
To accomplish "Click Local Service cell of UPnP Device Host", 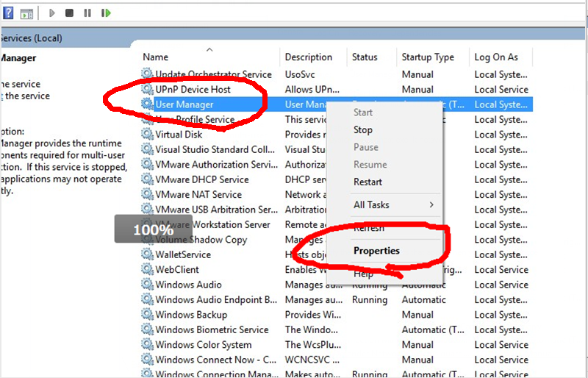I will tap(501, 89).
